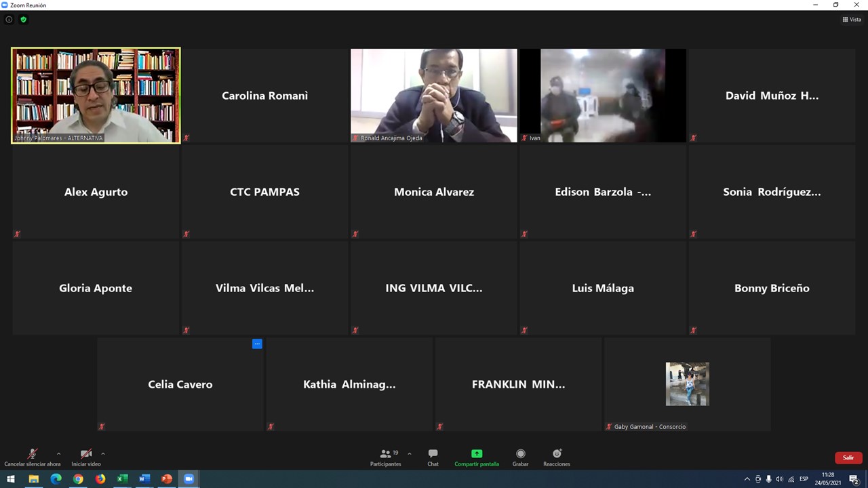Click more options on Celia Cavero tile
This screenshot has width=868, height=488.
257,344
